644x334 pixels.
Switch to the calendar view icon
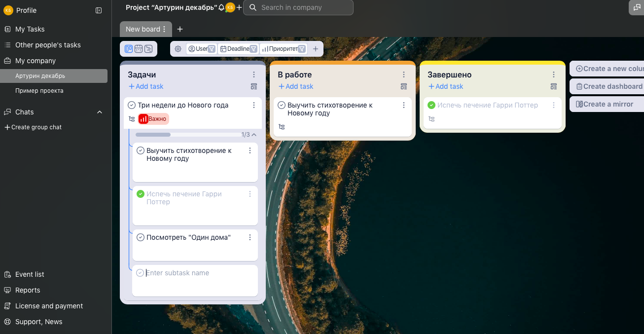[139, 49]
